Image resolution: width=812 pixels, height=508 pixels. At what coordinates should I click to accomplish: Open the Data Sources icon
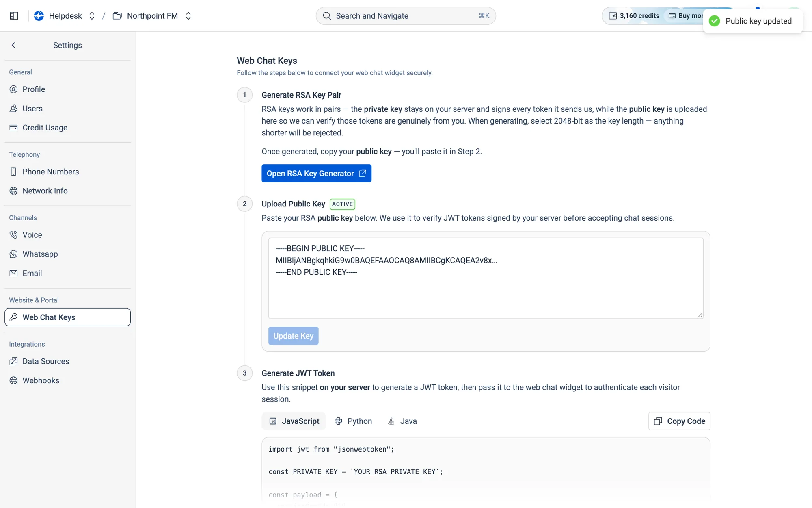[x=13, y=361]
